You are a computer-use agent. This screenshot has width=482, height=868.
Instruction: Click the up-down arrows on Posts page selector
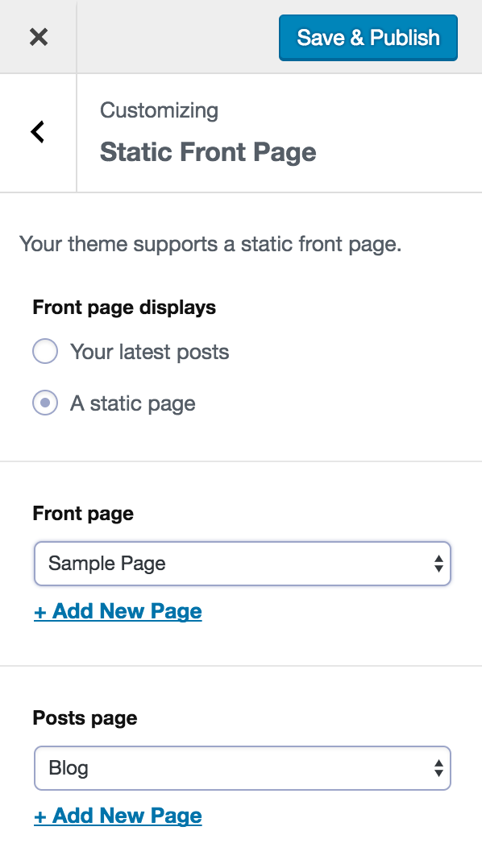click(439, 768)
